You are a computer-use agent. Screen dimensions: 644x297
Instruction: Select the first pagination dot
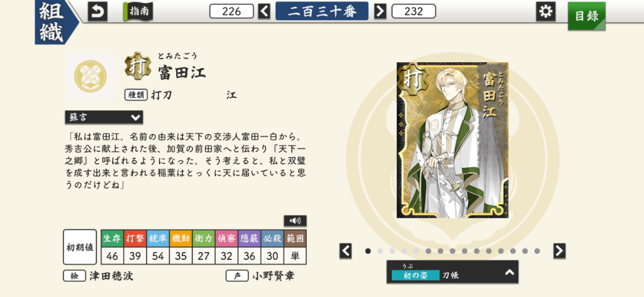368,251
